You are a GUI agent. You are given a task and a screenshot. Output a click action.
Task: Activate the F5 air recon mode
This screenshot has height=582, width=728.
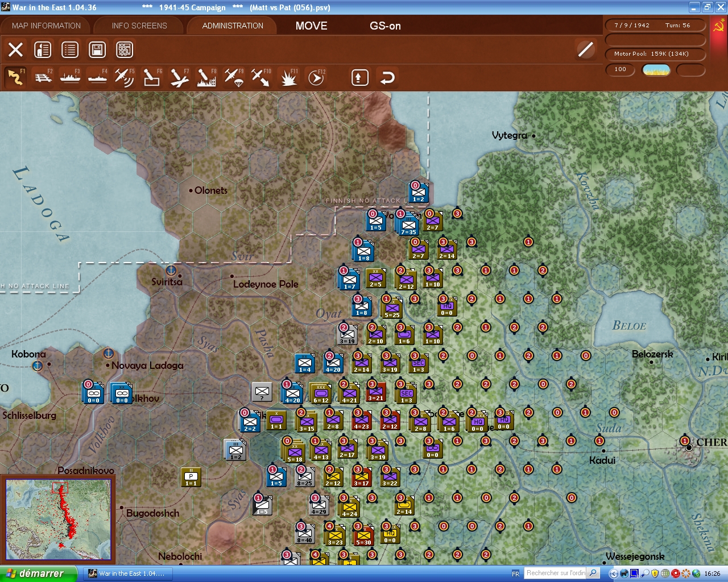pos(125,77)
